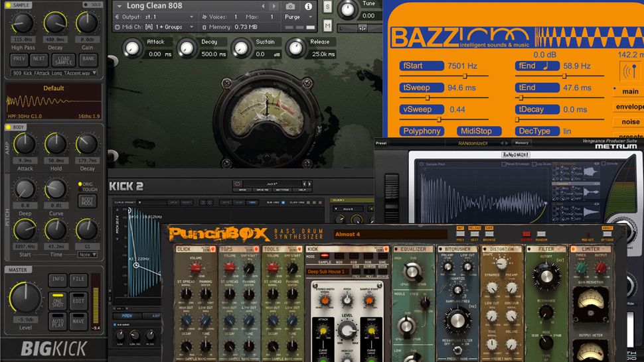Click the Kontakt Tune knob
The image size is (644, 362).
coord(347,9)
